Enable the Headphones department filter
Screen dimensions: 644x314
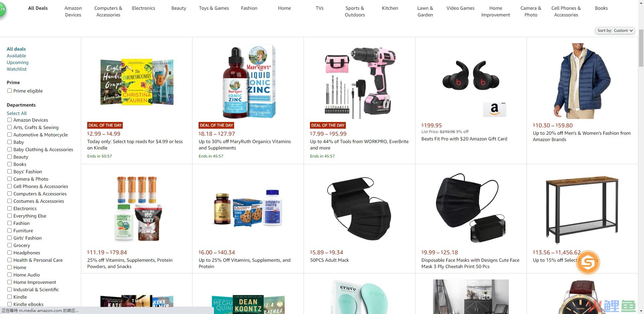10,253
